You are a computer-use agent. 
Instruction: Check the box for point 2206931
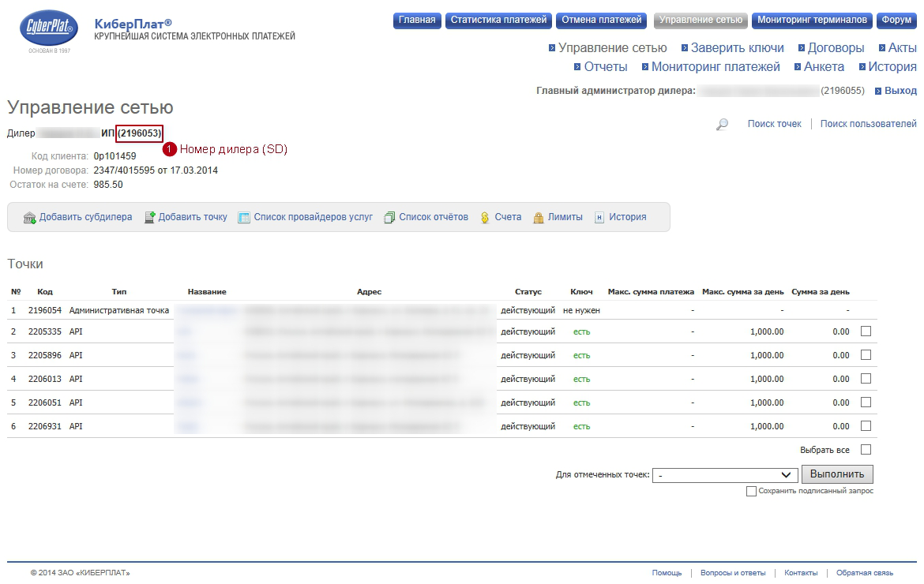tap(866, 426)
